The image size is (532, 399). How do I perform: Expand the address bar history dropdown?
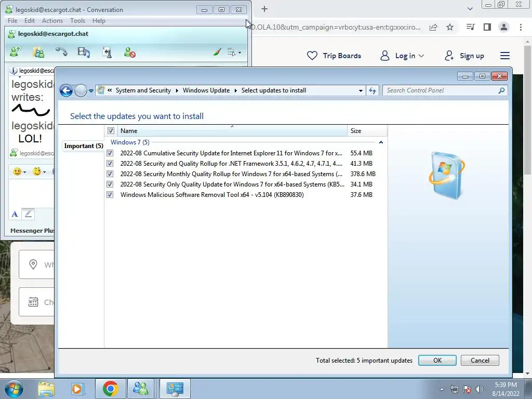click(361, 90)
